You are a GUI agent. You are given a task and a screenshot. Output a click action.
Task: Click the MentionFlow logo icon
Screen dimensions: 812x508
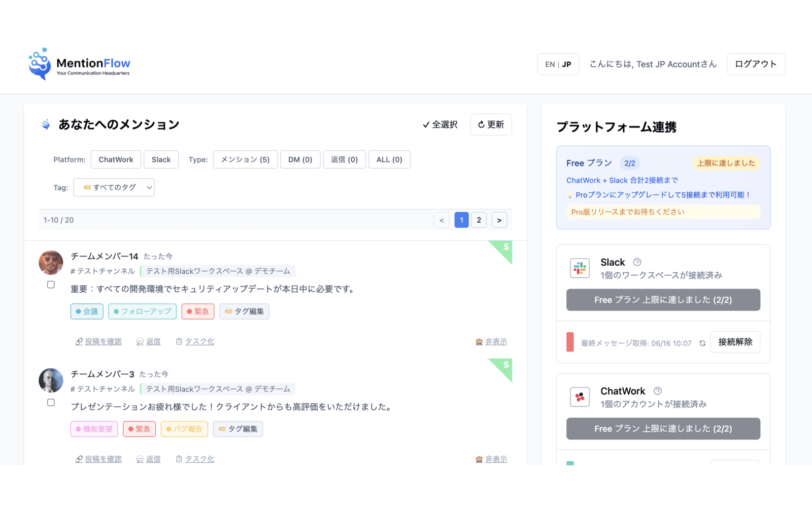tap(40, 64)
